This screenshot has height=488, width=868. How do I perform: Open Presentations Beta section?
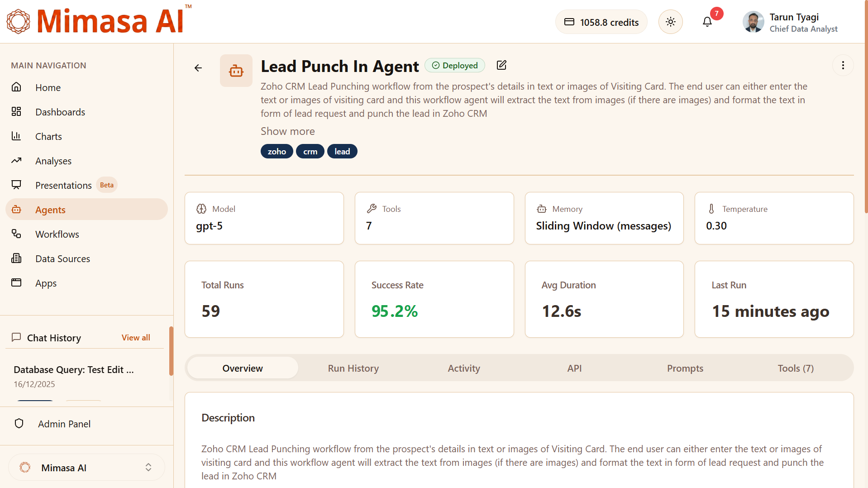(86, 185)
